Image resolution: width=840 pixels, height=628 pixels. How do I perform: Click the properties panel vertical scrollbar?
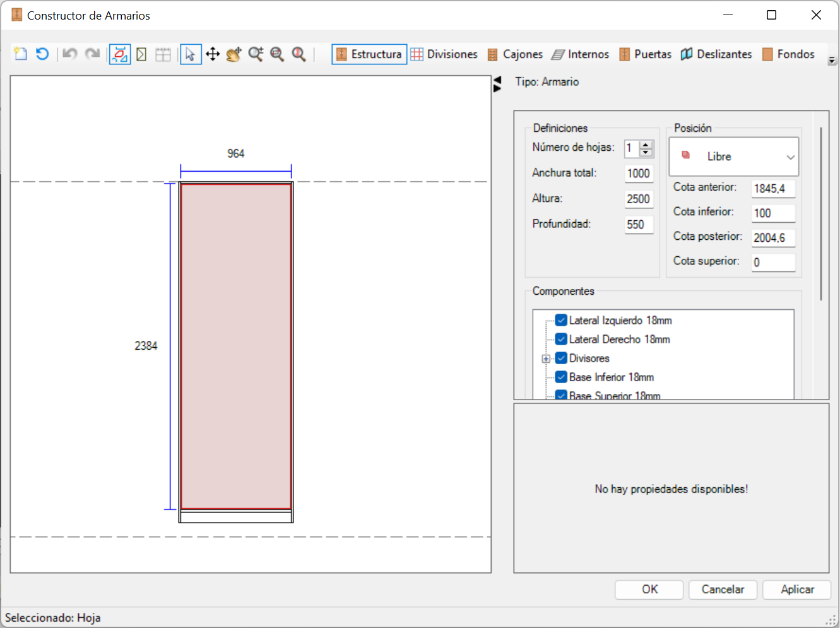tap(821, 213)
